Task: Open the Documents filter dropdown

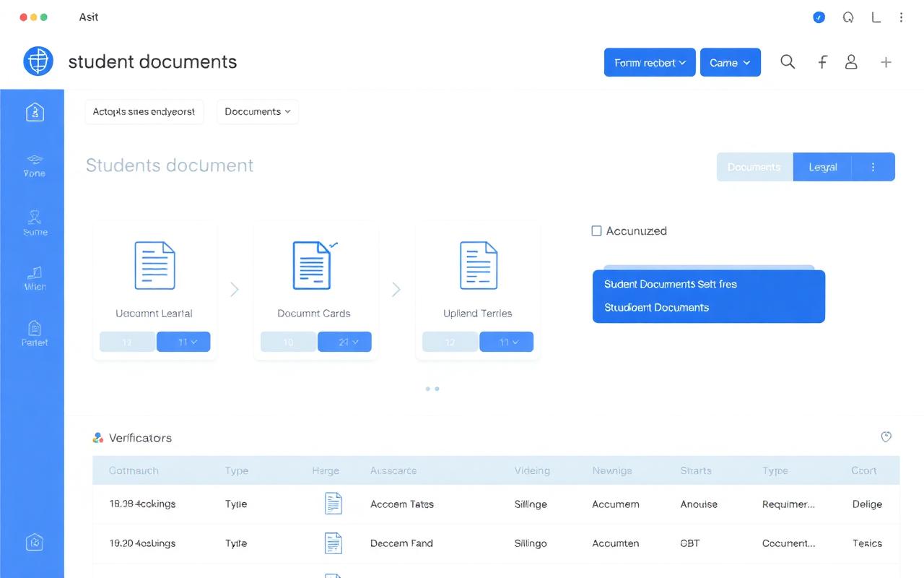Action: coord(258,112)
